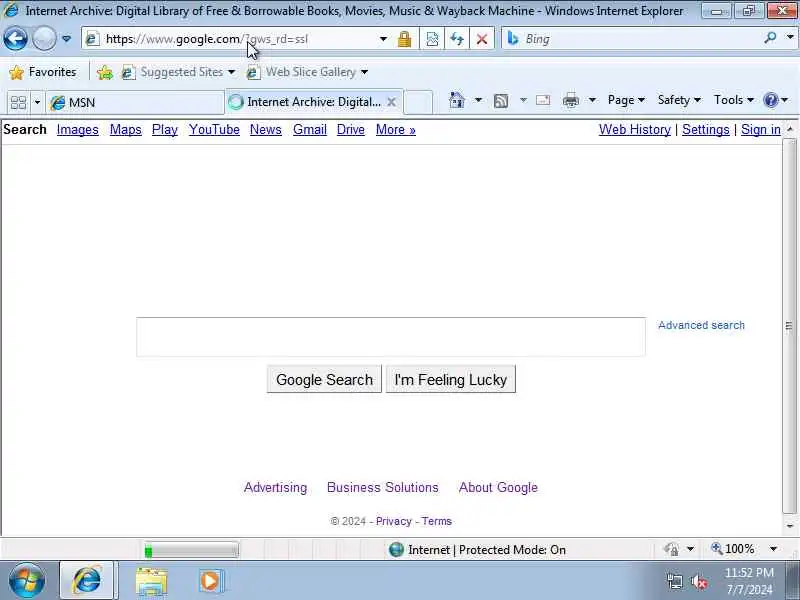Click the Internet Protected Mode zone indicator

pos(477,549)
